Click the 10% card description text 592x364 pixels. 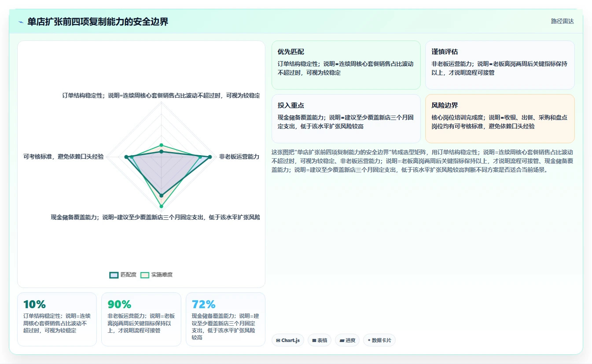point(57,323)
